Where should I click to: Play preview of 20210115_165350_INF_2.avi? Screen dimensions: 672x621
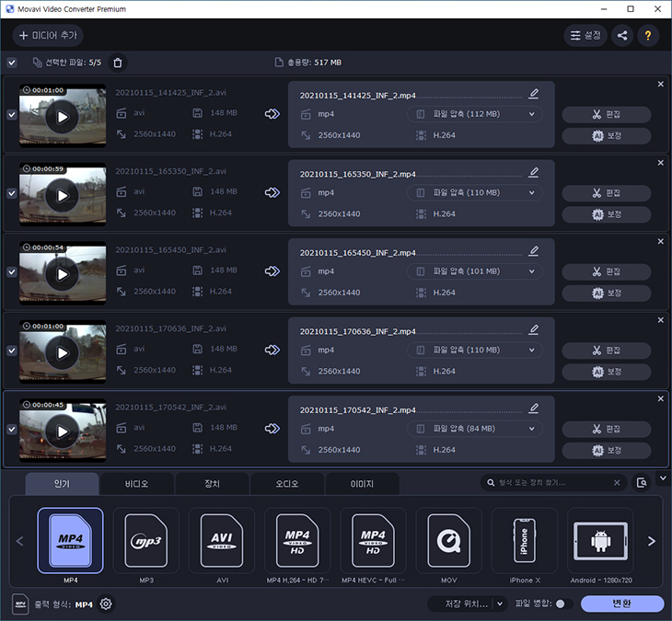tap(63, 196)
